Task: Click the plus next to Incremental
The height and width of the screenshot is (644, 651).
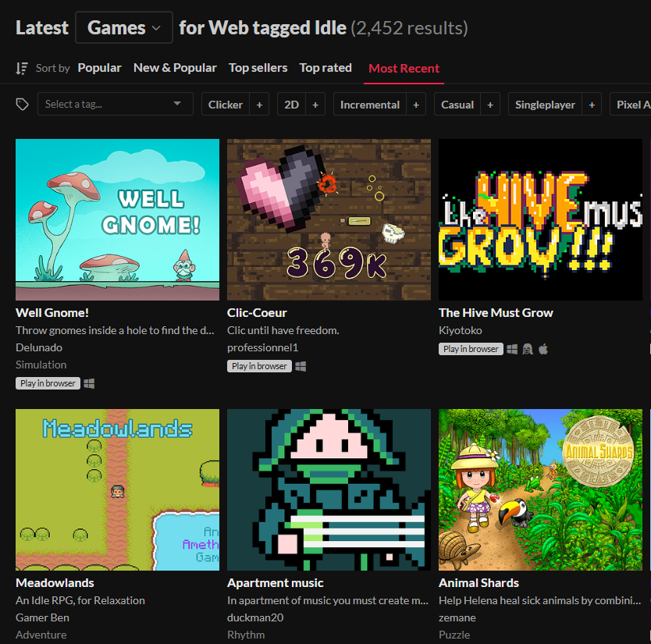Action: click(x=416, y=105)
